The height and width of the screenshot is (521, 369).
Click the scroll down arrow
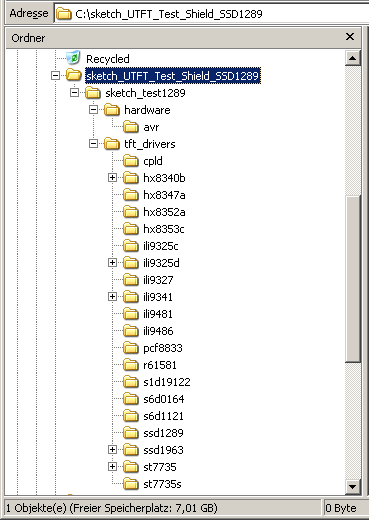point(352,486)
